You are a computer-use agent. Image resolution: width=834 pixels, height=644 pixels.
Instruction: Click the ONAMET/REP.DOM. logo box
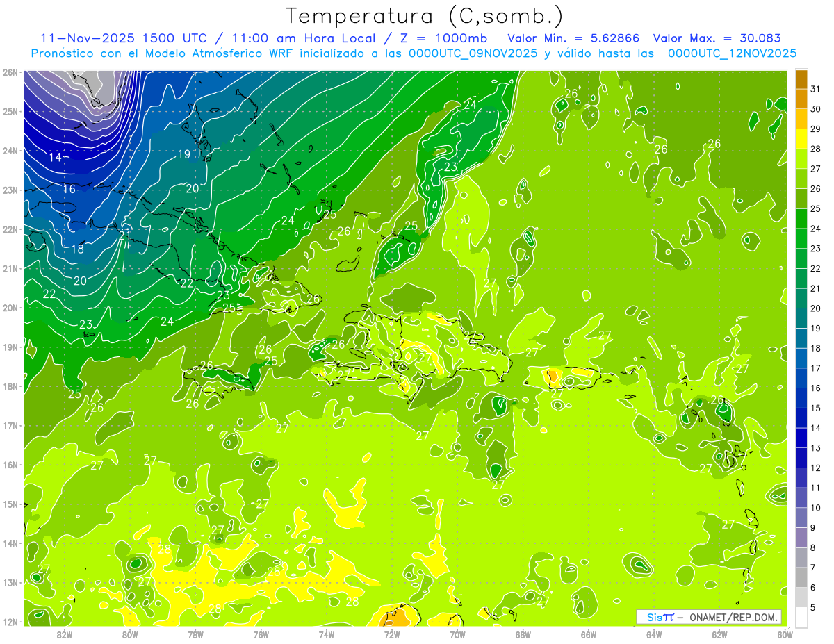tap(709, 617)
